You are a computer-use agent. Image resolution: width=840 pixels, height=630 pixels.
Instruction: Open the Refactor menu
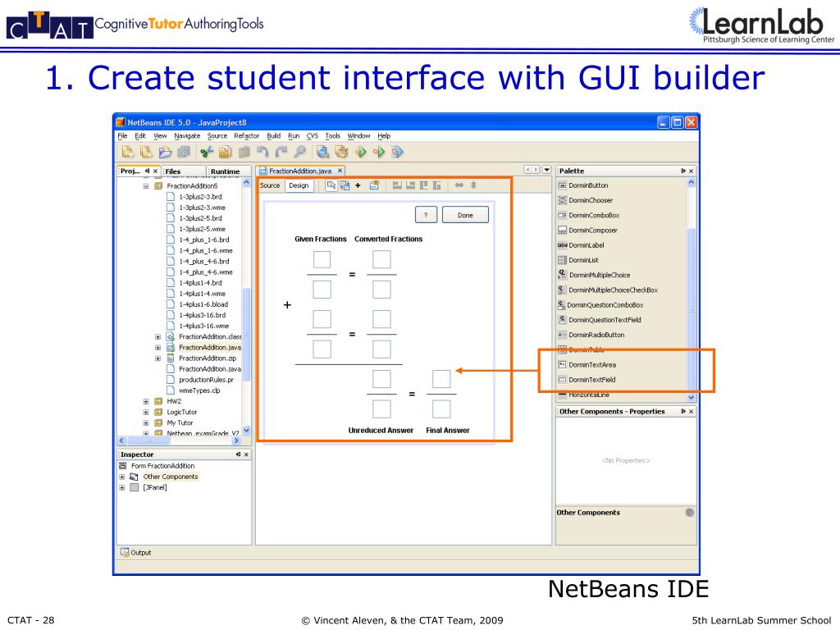click(246, 136)
